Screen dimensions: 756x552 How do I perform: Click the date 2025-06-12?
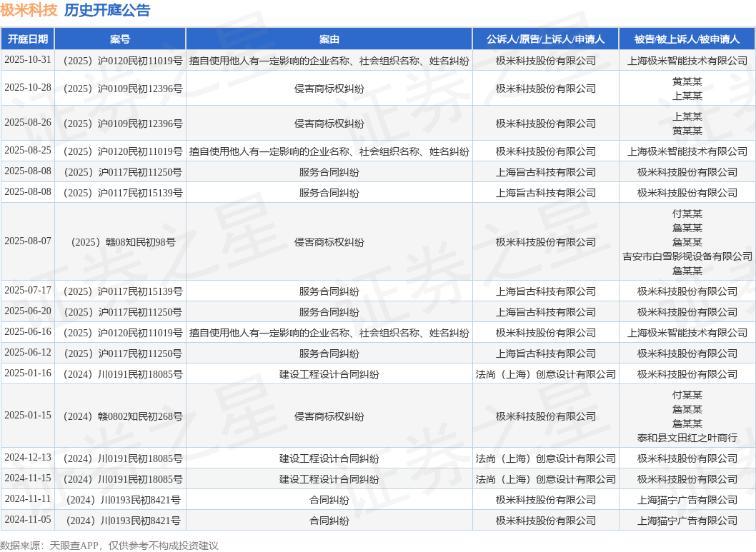click(27, 353)
